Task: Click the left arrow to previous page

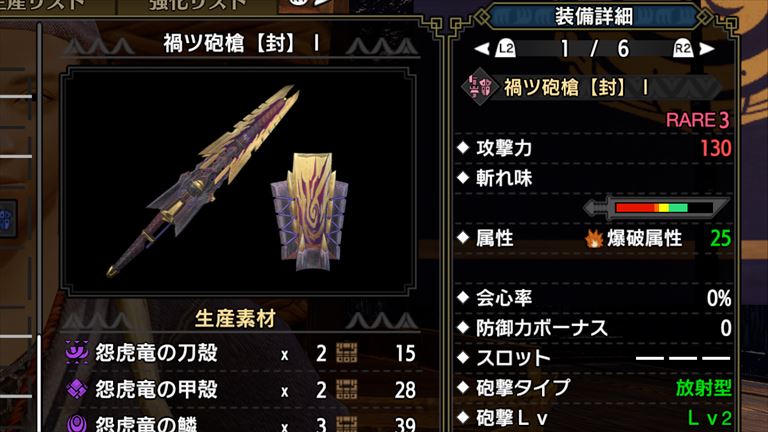Action: (x=482, y=48)
